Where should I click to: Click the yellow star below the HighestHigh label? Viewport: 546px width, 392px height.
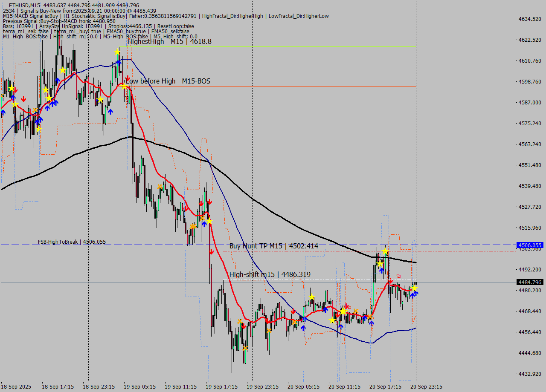[x=117, y=52]
